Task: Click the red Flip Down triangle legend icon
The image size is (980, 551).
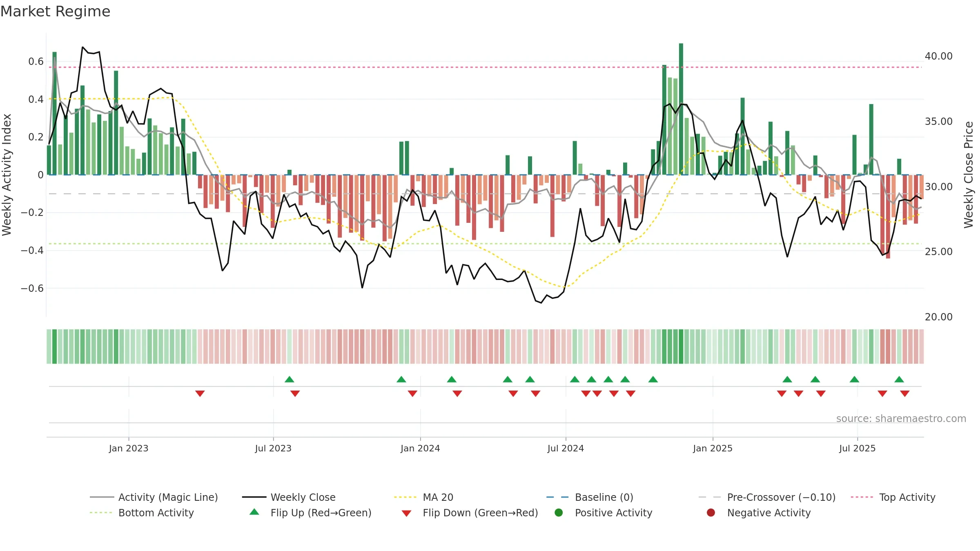Action: coord(406,513)
